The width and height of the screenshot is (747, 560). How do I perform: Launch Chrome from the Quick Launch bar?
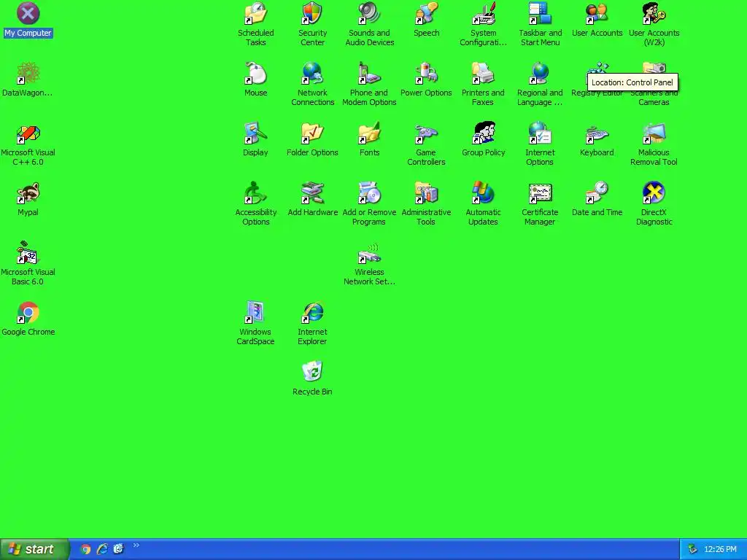click(86, 549)
